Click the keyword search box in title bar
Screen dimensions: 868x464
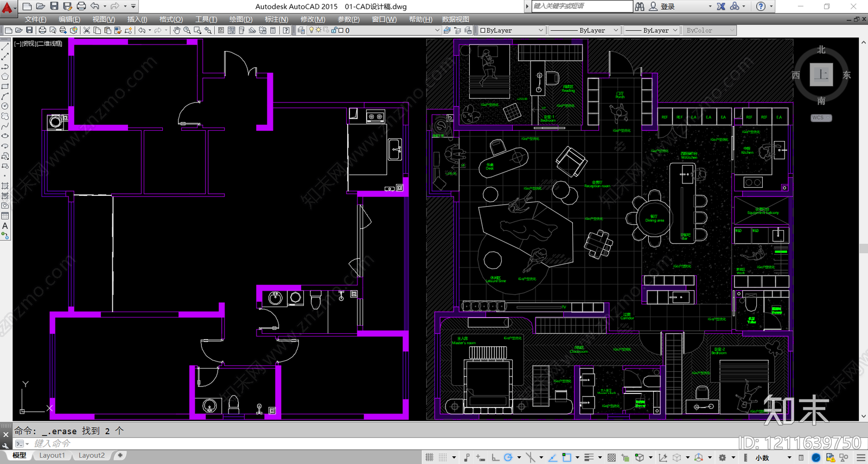[582, 7]
